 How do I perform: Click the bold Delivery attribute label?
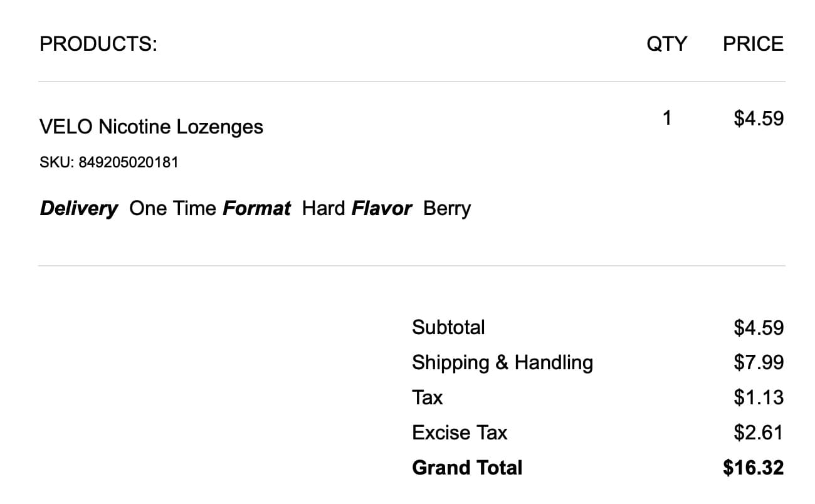tap(78, 208)
